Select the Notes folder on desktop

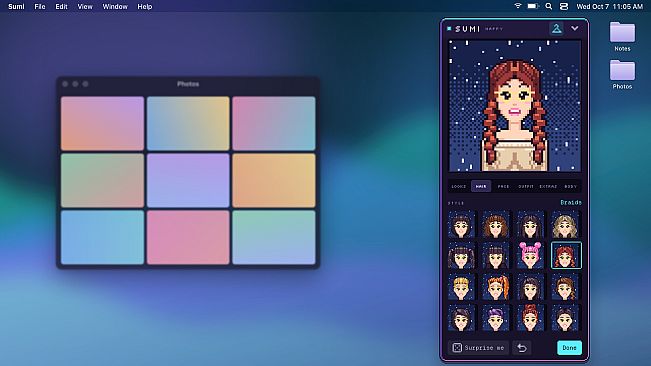[622, 37]
